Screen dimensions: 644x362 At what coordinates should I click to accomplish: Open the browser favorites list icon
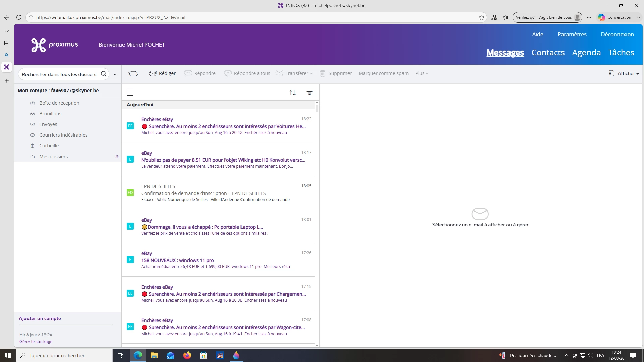506,17
